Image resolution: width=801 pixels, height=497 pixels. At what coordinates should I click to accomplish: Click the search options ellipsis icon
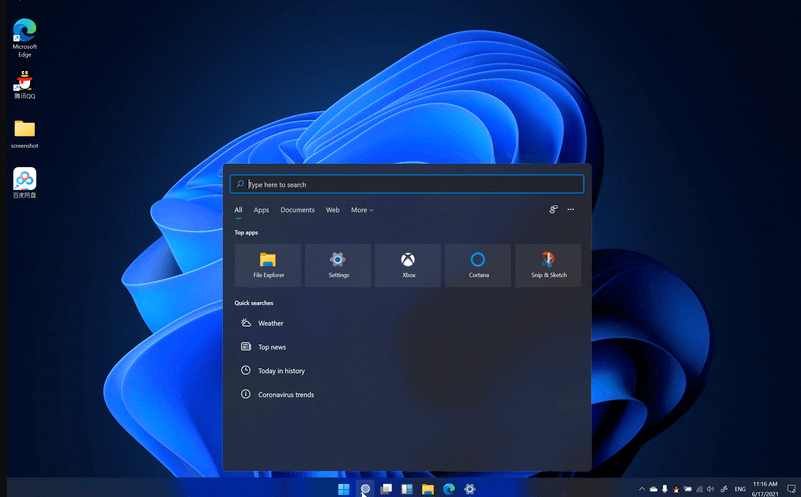[x=571, y=210]
